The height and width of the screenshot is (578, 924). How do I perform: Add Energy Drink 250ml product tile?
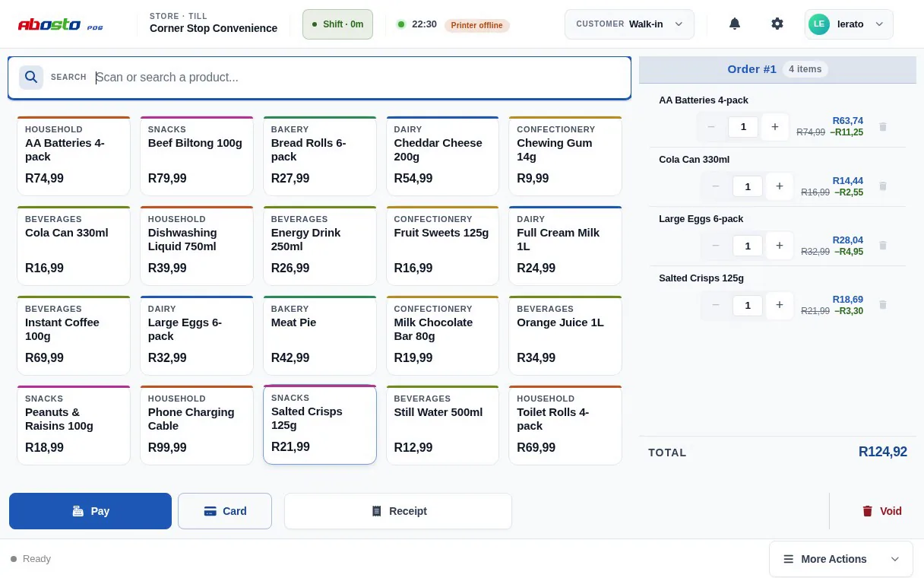(320, 246)
